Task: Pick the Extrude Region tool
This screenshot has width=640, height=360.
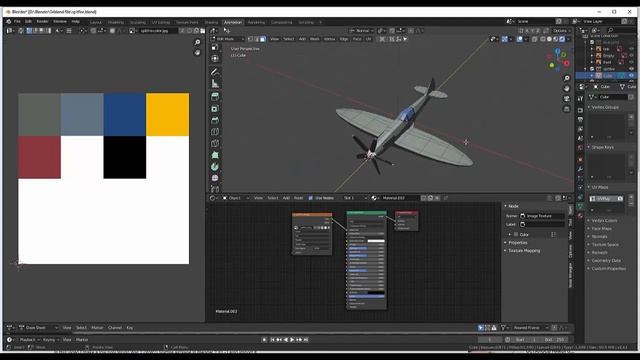Action: pos(215,97)
